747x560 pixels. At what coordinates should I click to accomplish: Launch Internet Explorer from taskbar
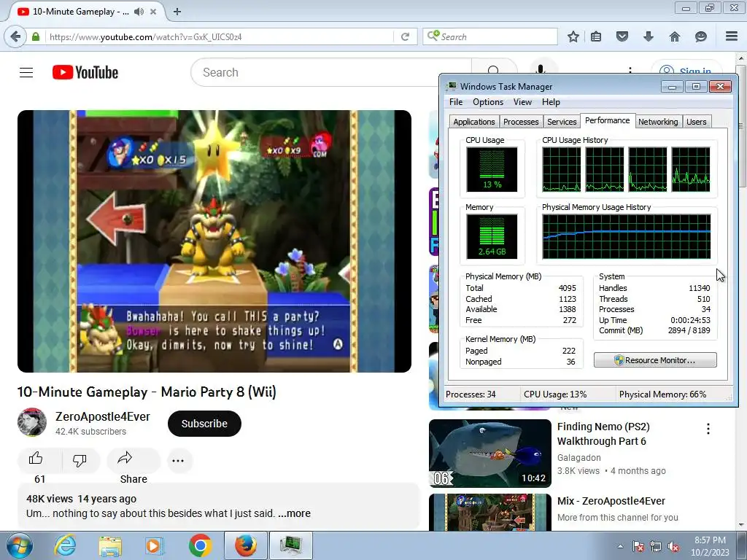65,545
